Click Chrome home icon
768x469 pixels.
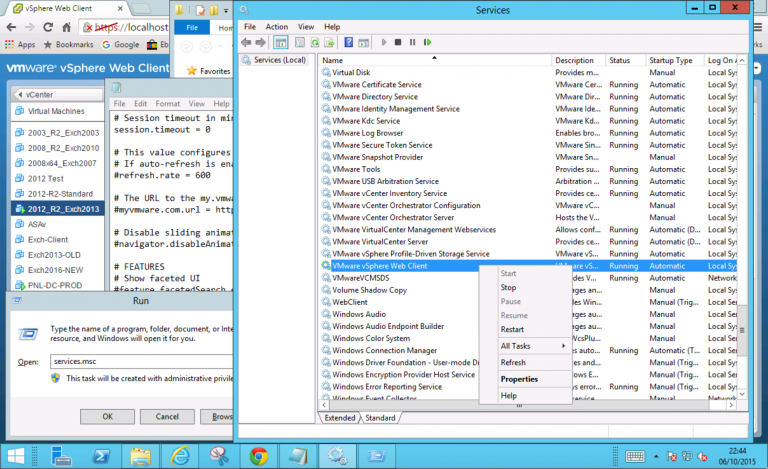[x=67, y=27]
